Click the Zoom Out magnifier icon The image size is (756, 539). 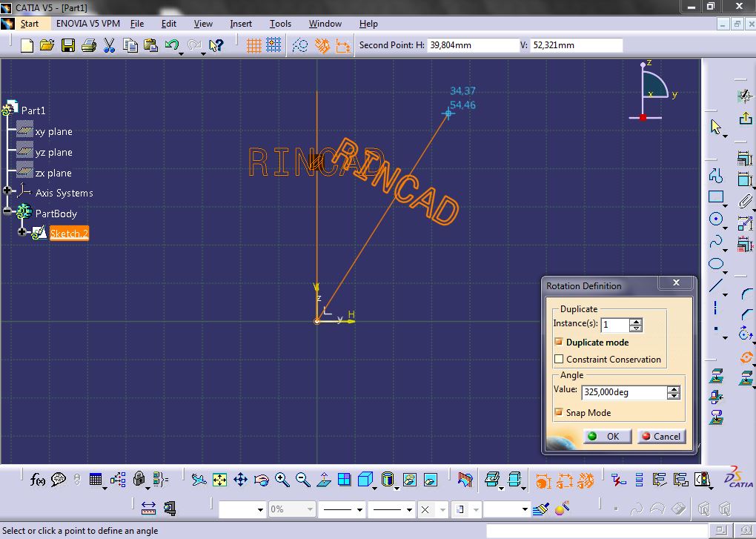tap(303, 480)
